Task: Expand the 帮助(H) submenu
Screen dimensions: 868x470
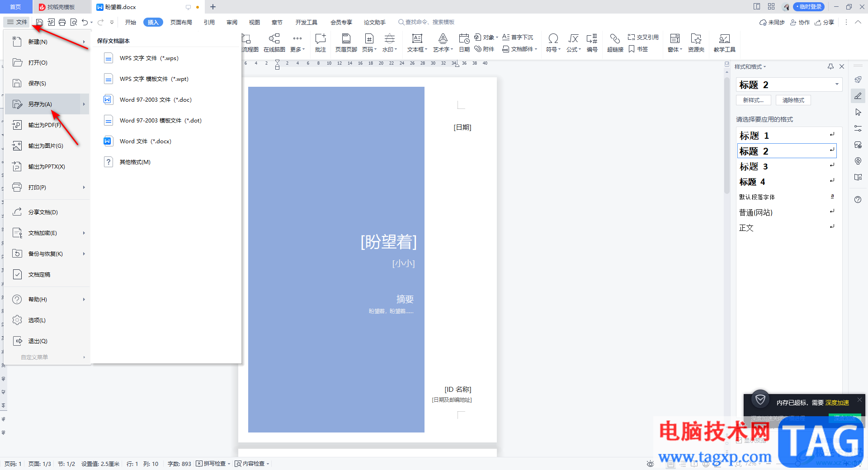Action: 84,300
